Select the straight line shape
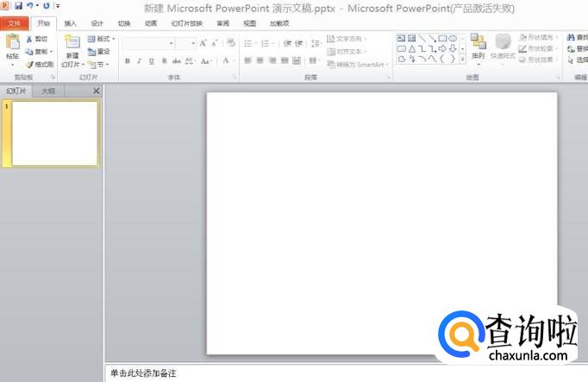This screenshot has width=588, height=382. click(422, 38)
